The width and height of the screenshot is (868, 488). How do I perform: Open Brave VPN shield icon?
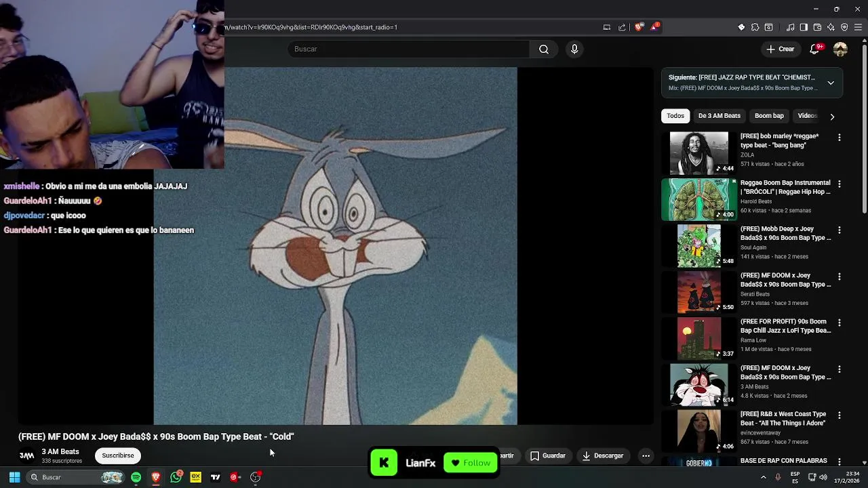click(x=844, y=27)
